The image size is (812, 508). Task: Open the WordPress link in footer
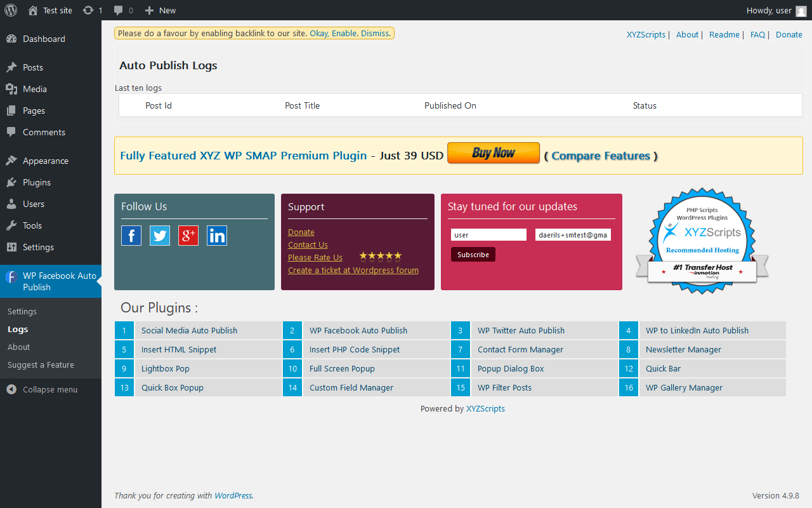tap(233, 495)
